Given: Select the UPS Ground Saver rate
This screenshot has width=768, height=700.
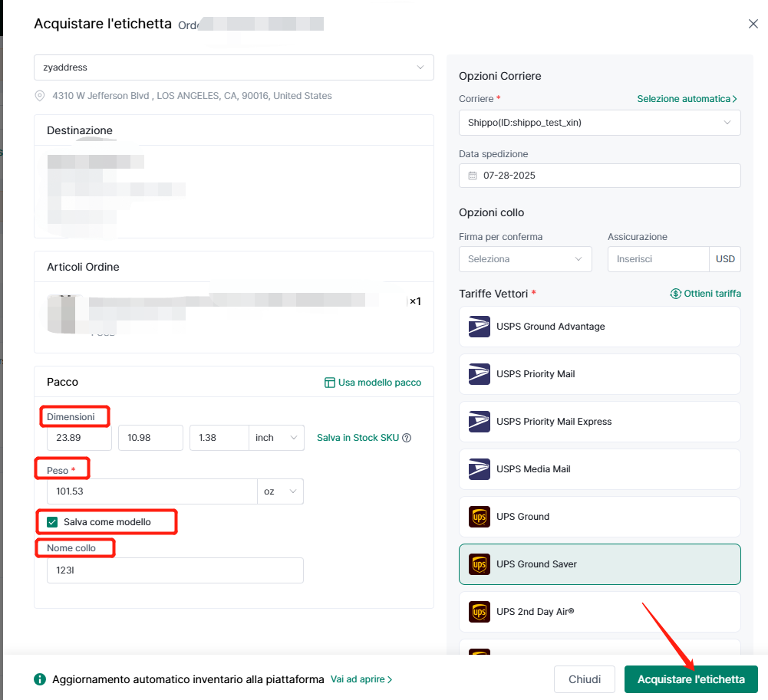Looking at the screenshot, I should tap(599, 564).
